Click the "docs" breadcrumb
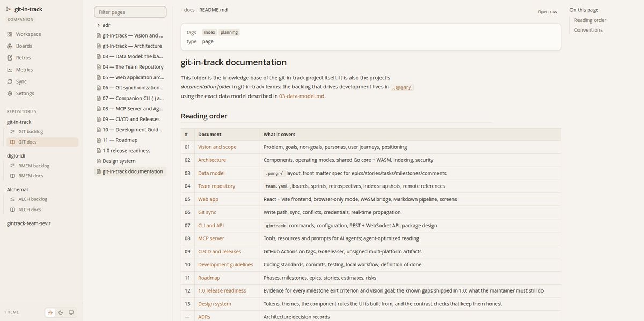The image size is (644, 321). pos(189,10)
